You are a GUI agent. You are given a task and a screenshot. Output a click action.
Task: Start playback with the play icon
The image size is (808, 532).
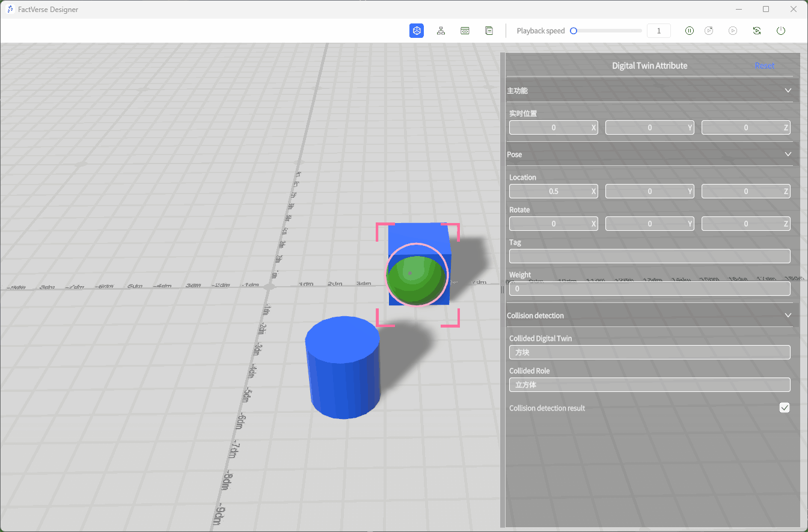click(732, 31)
